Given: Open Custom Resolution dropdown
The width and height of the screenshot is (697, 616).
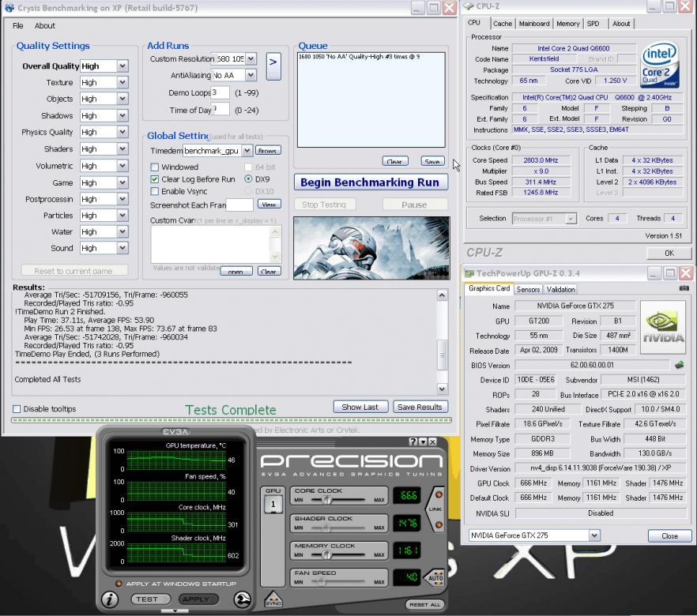Looking at the screenshot, I should click(x=251, y=58).
